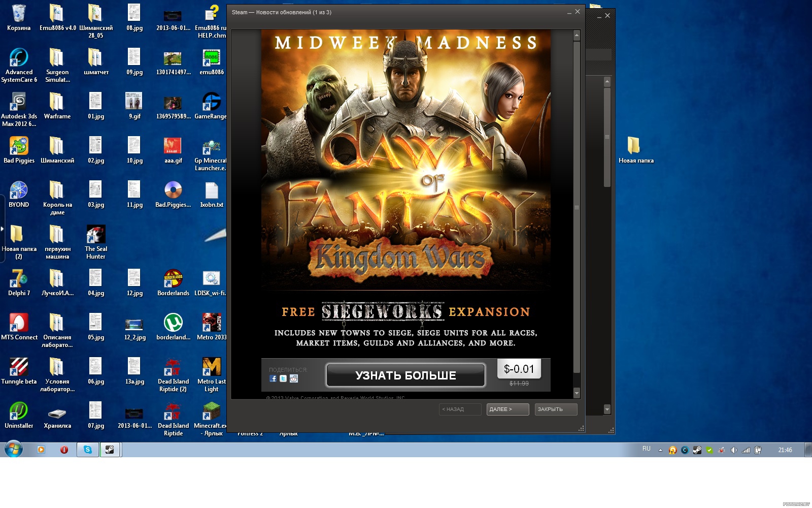Launch MTS Connect shortcut

(19, 327)
